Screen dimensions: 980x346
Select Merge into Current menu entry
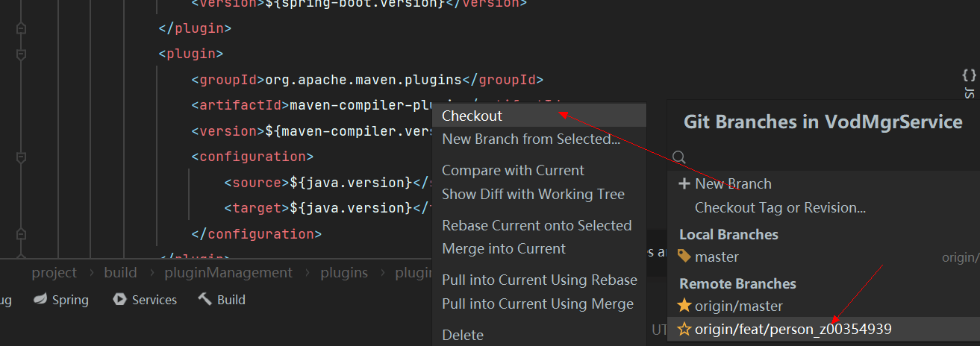[504, 248]
